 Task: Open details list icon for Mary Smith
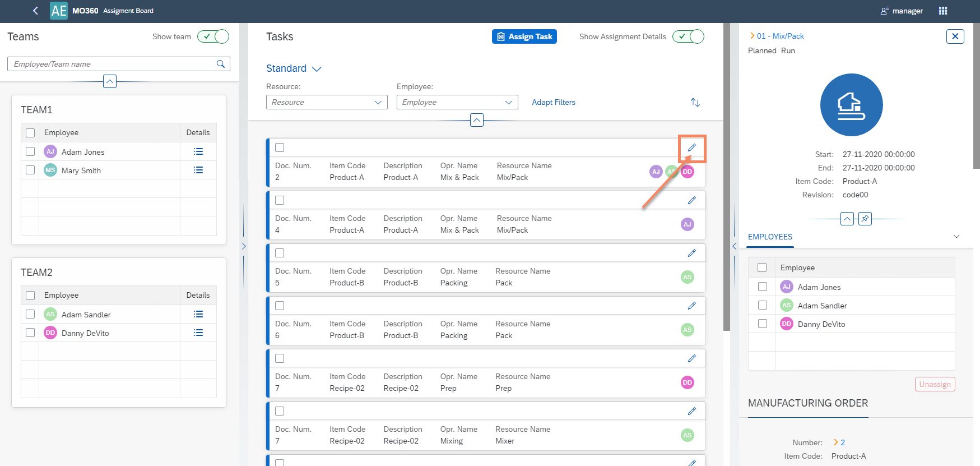(198, 170)
